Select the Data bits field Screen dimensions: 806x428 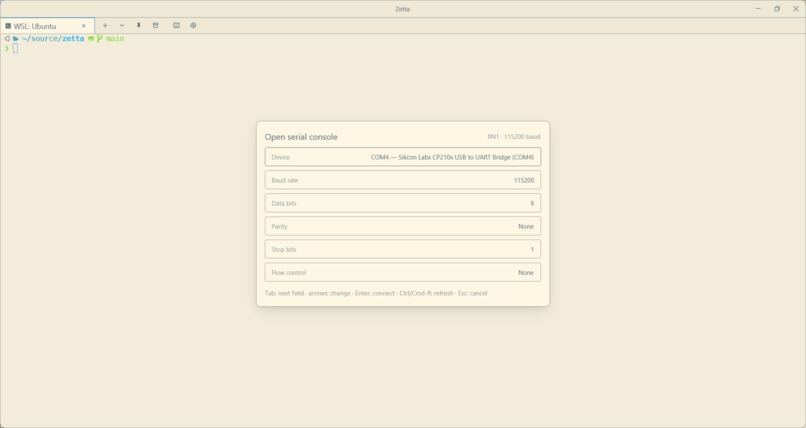click(402, 203)
